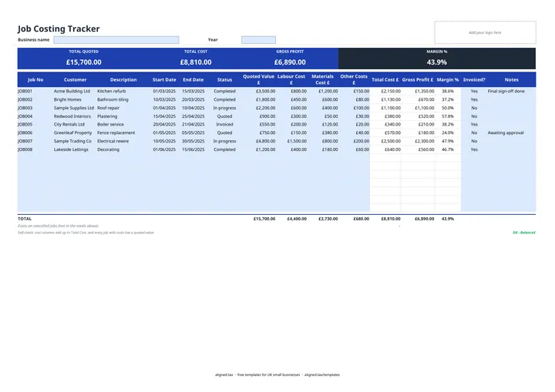
Task: Select the JOB002 total cost £1,130.00
Action: 391,100
